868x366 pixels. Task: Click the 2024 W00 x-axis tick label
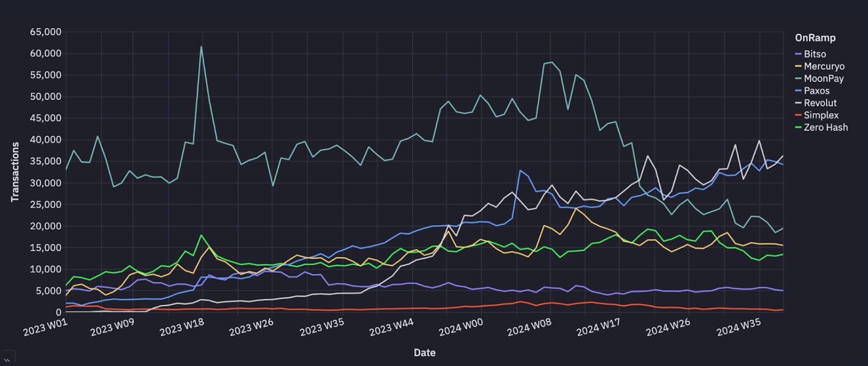click(460, 328)
